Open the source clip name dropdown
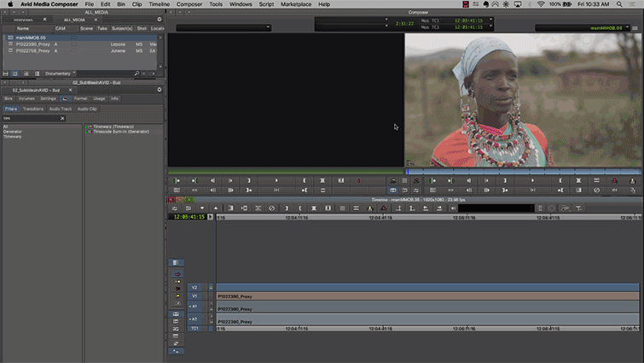This screenshot has width=644, height=363. 223,28
